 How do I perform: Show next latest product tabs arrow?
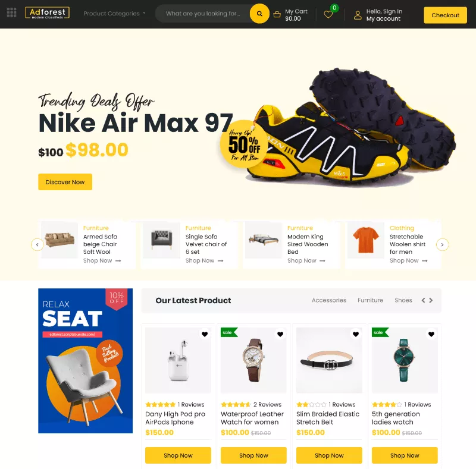(x=431, y=300)
